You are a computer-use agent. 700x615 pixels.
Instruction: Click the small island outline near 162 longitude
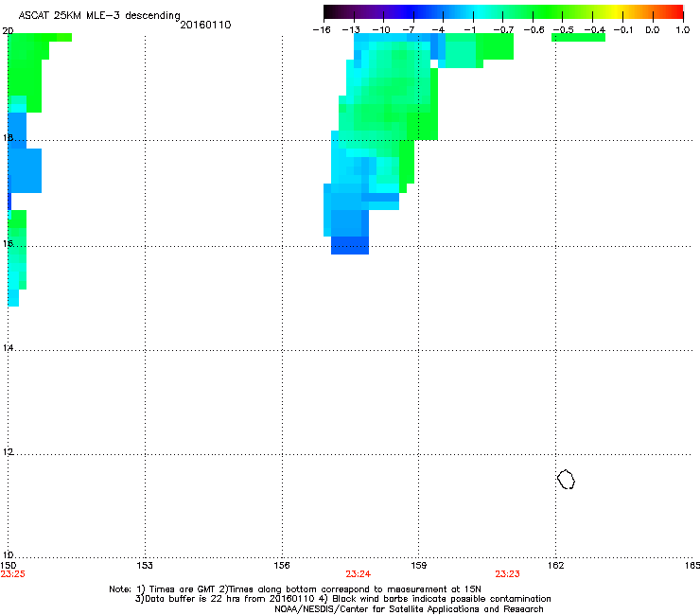point(566,479)
